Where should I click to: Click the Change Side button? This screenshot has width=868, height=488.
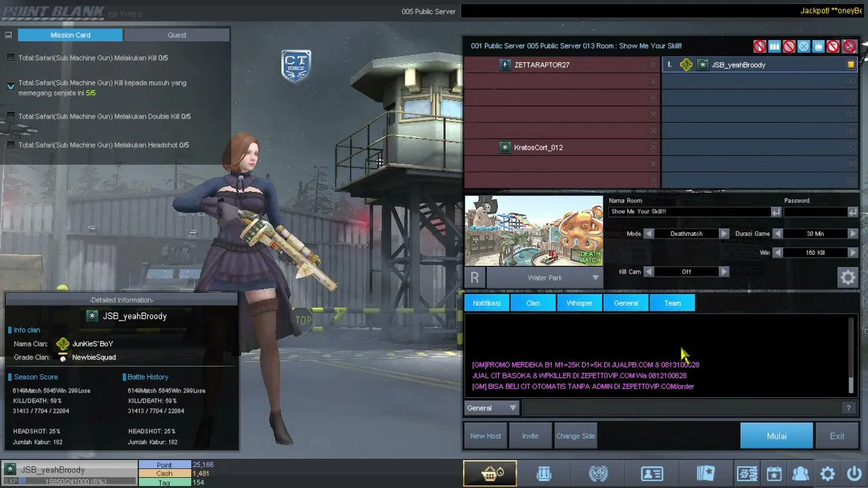pos(576,436)
